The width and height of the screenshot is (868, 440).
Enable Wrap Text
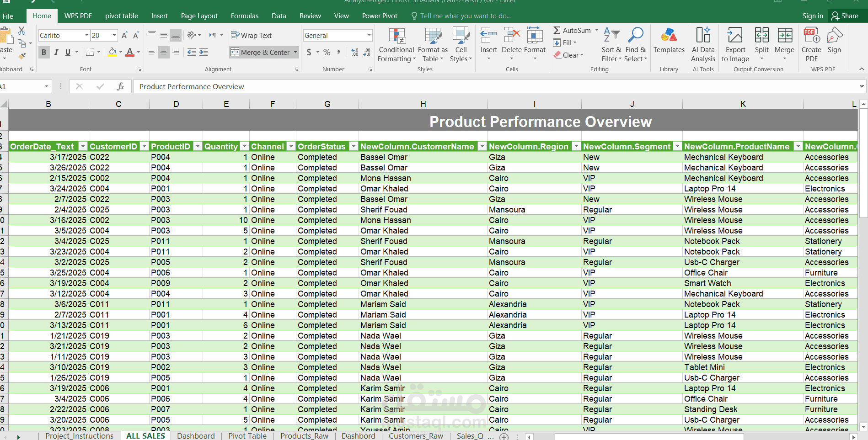pyautogui.click(x=251, y=35)
